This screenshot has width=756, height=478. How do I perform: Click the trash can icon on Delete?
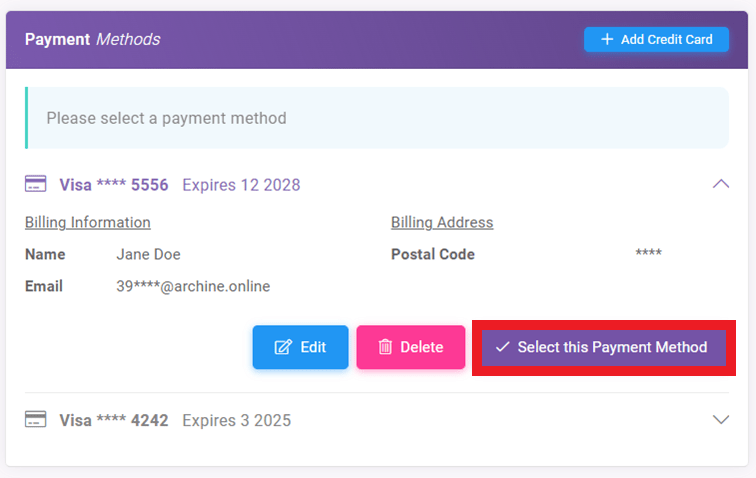pos(385,348)
